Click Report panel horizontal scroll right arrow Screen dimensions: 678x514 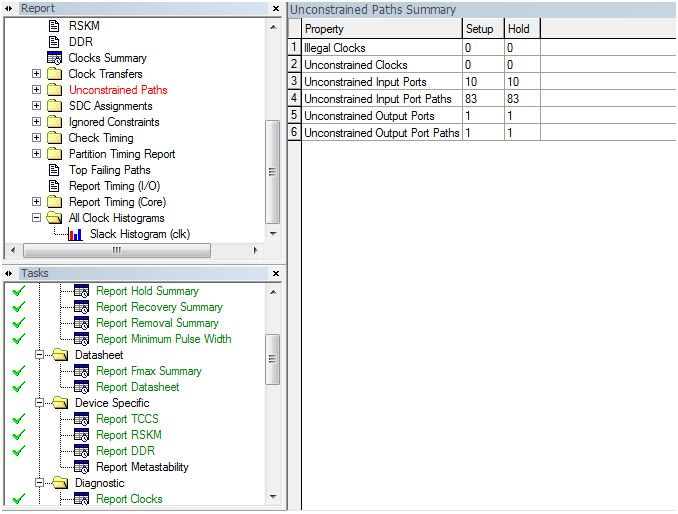pyautogui.click(x=256, y=250)
